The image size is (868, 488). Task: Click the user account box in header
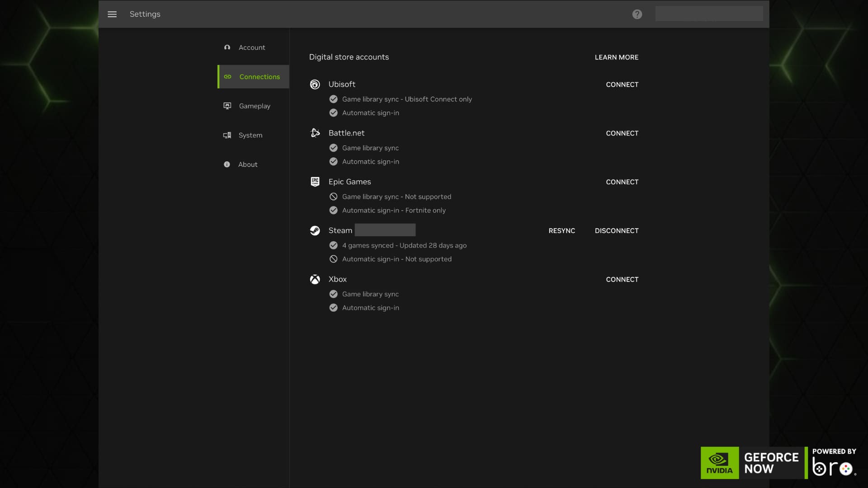[709, 14]
